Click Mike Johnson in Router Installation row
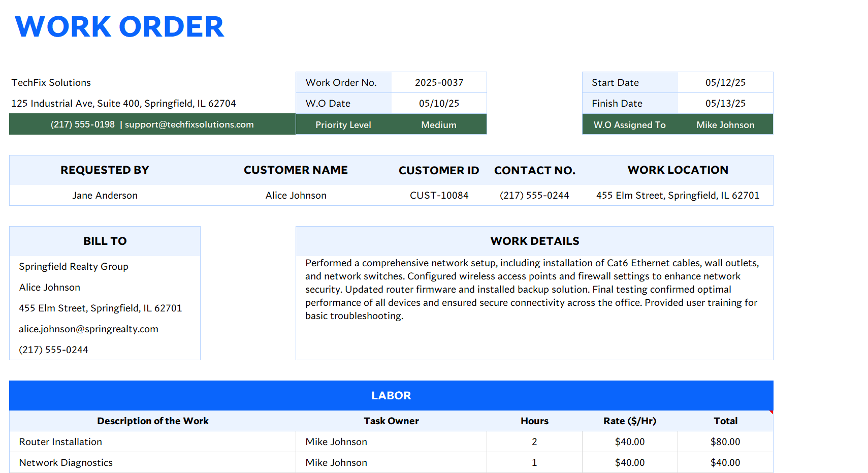The height and width of the screenshot is (473, 868). (x=336, y=442)
